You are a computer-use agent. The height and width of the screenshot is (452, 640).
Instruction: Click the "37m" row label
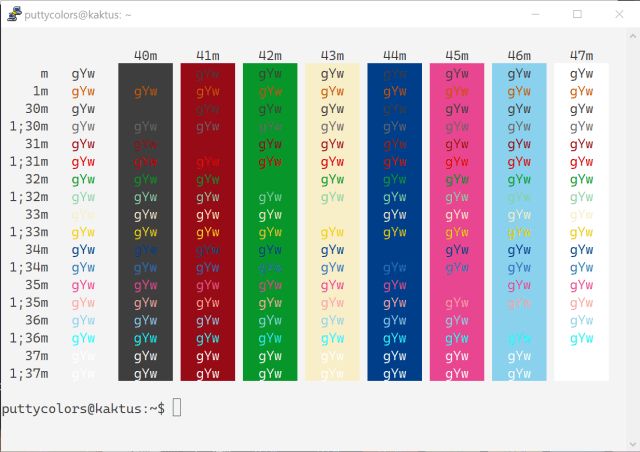pos(36,356)
